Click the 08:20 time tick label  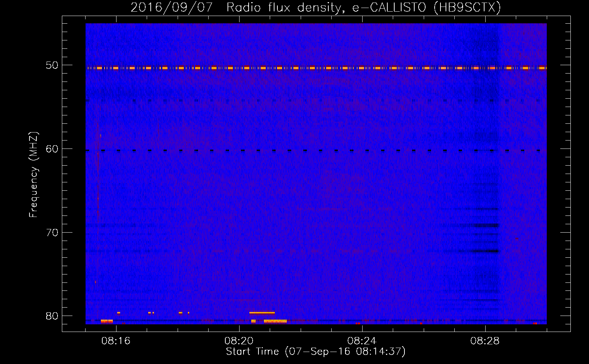tap(239, 341)
